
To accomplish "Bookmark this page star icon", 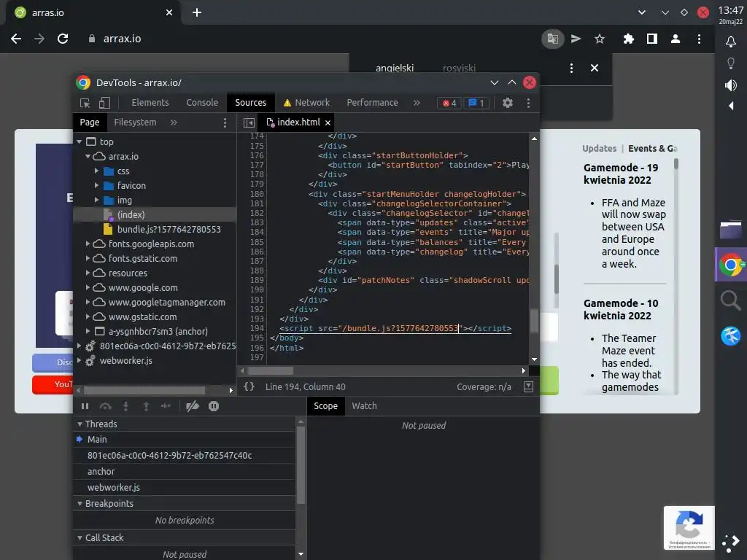I will [600, 39].
